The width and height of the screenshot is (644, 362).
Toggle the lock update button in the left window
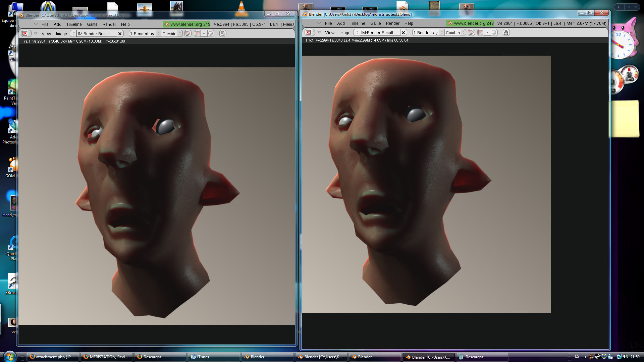click(222, 34)
